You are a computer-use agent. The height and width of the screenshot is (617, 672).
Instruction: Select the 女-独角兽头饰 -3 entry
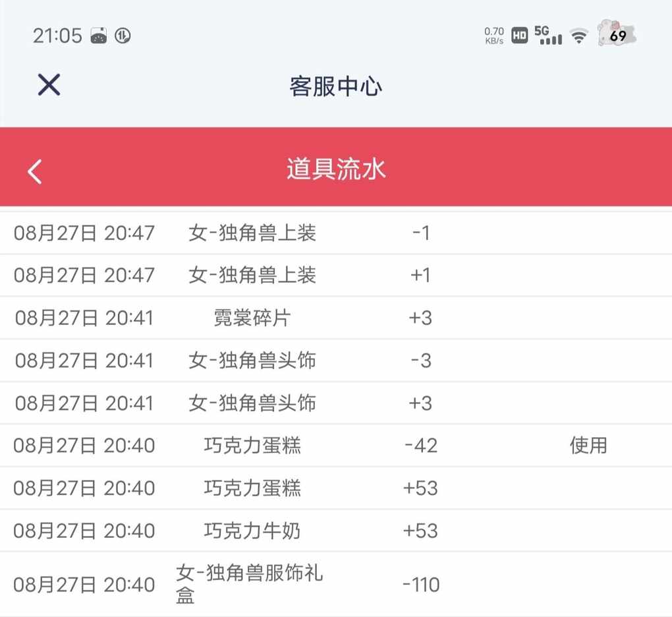pyautogui.click(x=336, y=360)
